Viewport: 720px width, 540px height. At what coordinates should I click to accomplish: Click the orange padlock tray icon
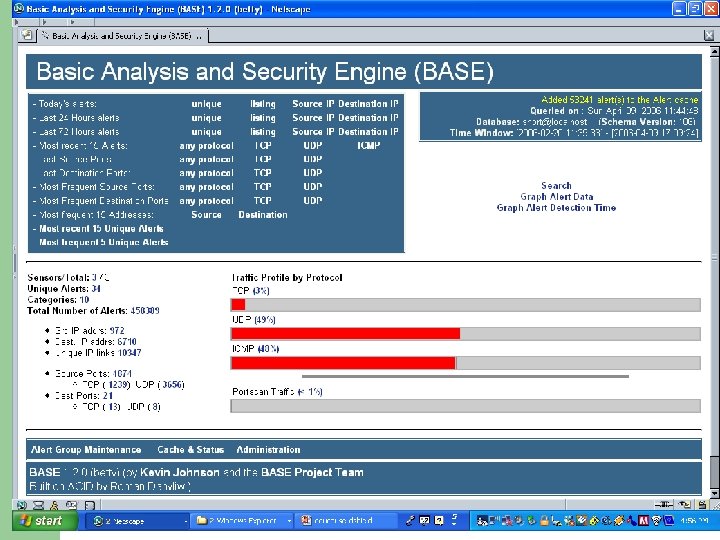[544, 520]
